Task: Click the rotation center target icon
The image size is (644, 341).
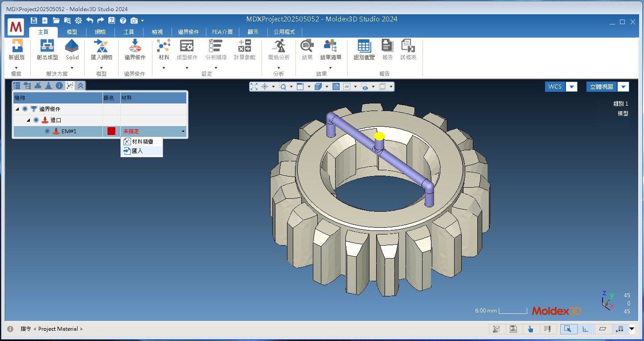Action: 265,86
